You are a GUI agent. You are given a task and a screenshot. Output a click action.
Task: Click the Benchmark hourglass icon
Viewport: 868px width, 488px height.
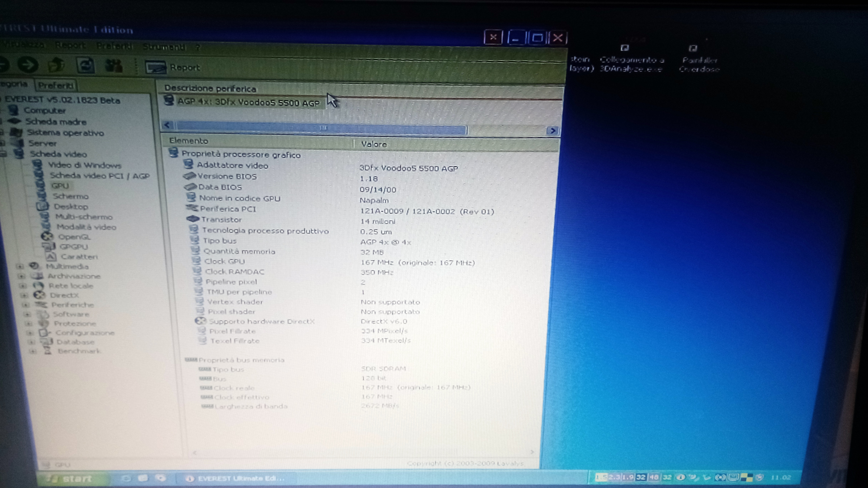(48, 351)
